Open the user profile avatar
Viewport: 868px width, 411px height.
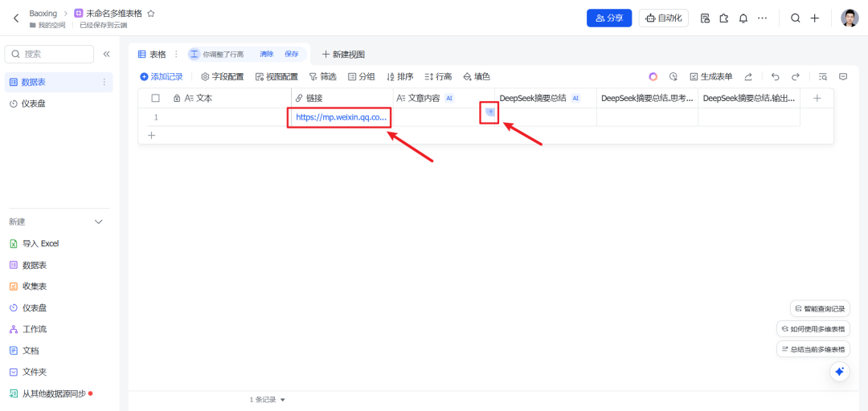point(850,18)
